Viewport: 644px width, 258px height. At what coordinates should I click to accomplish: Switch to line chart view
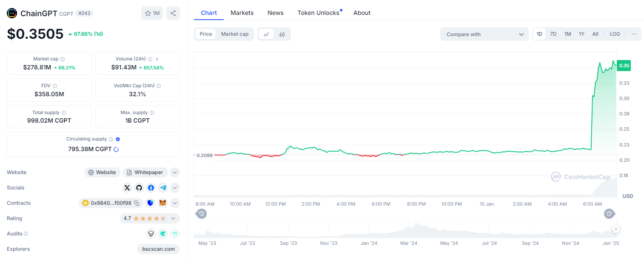(x=266, y=34)
